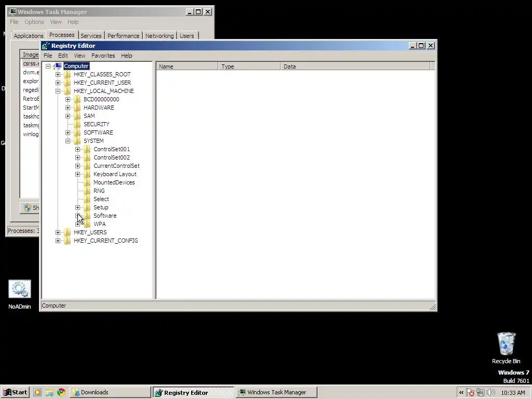Viewport: 532px width, 399px height.
Task: Switch to Services tab in Task Manager
Action: coord(91,36)
